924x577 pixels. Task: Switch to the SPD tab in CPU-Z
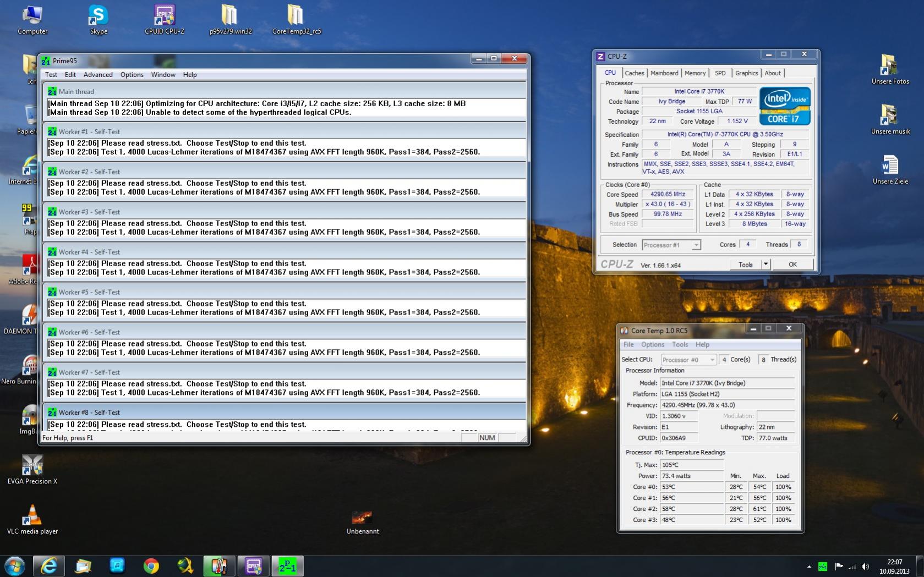[720, 73]
